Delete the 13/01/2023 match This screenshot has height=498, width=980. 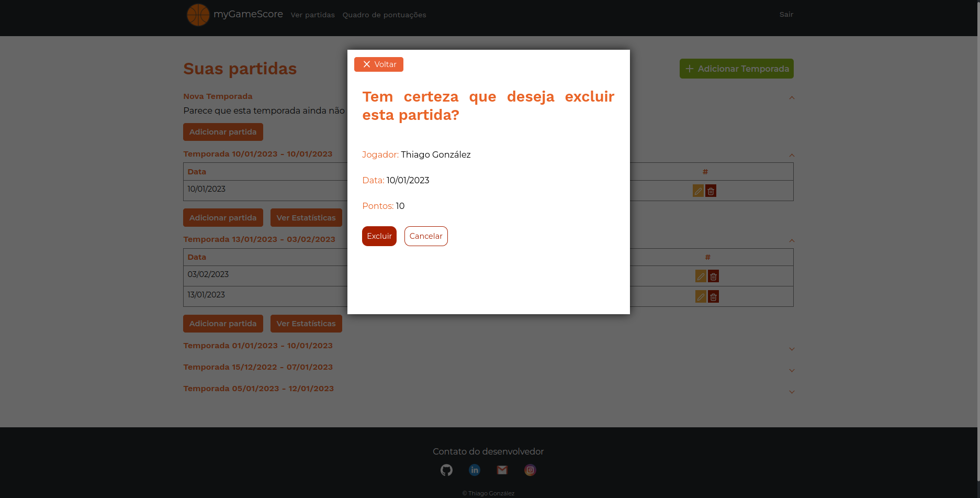[713, 296]
